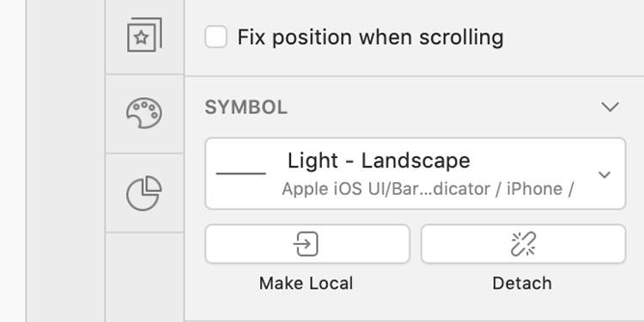Image resolution: width=644 pixels, height=322 pixels.
Task: Click the empty sidebar cell below pie chart tab
Action: (144, 276)
